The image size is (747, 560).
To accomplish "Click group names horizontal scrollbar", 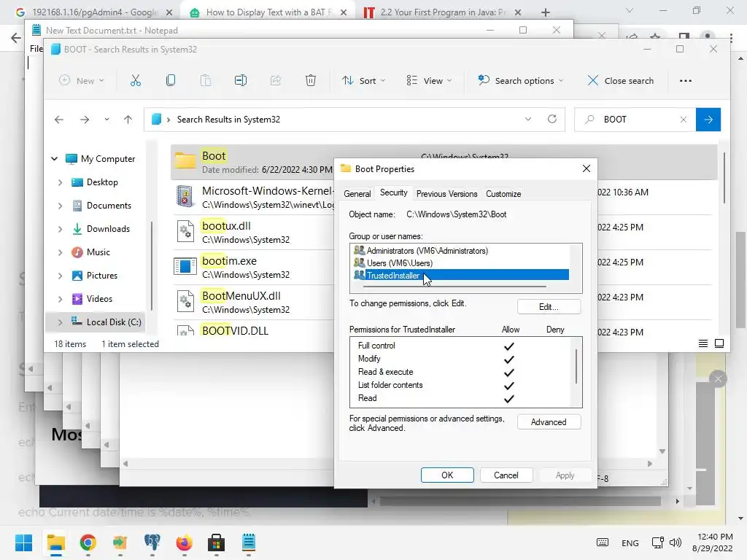I will (x=454, y=287).
